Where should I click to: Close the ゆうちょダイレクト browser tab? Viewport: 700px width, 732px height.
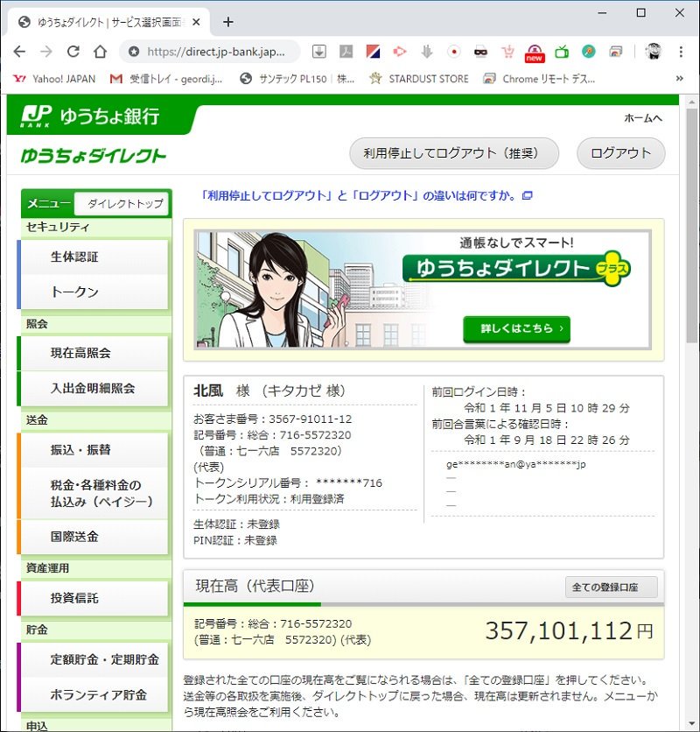tap(197, 22)
